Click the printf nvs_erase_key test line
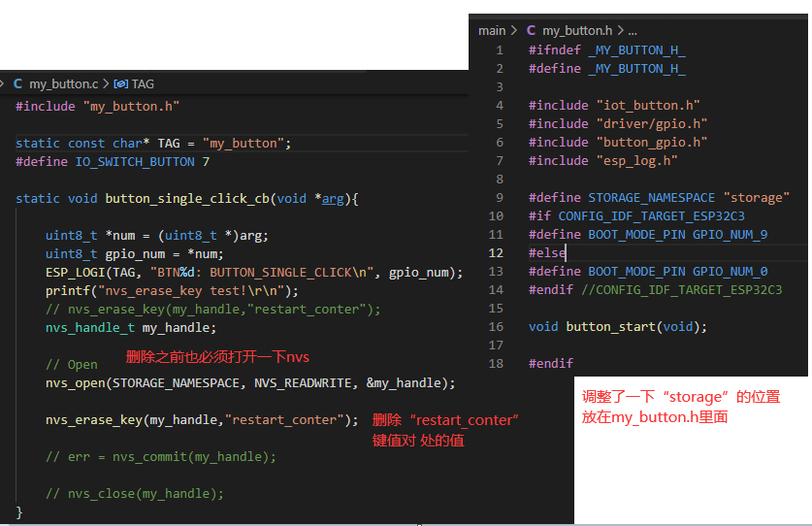 click(172, 291)
